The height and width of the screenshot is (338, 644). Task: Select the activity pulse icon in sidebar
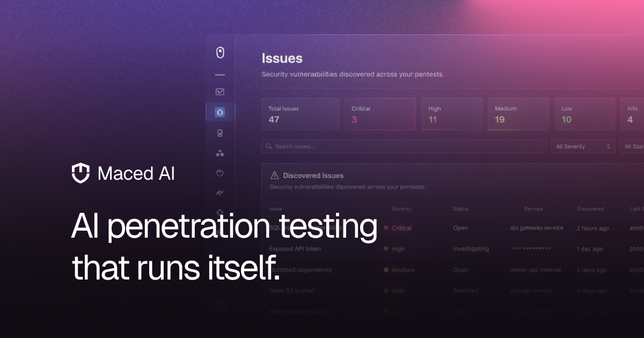coord(220,193)
